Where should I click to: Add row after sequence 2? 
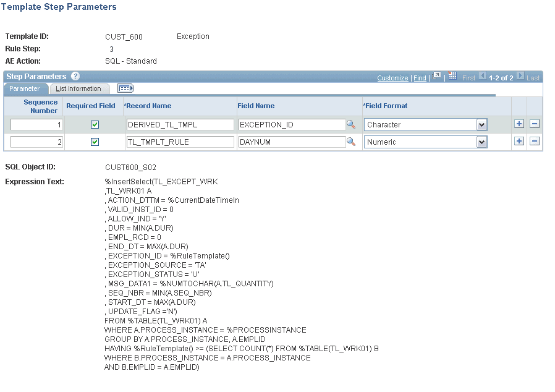click(519, 142)
